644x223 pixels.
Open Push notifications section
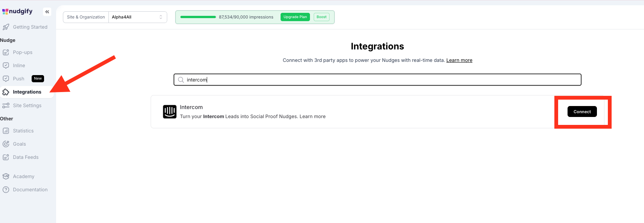click(x=18, y=79)
